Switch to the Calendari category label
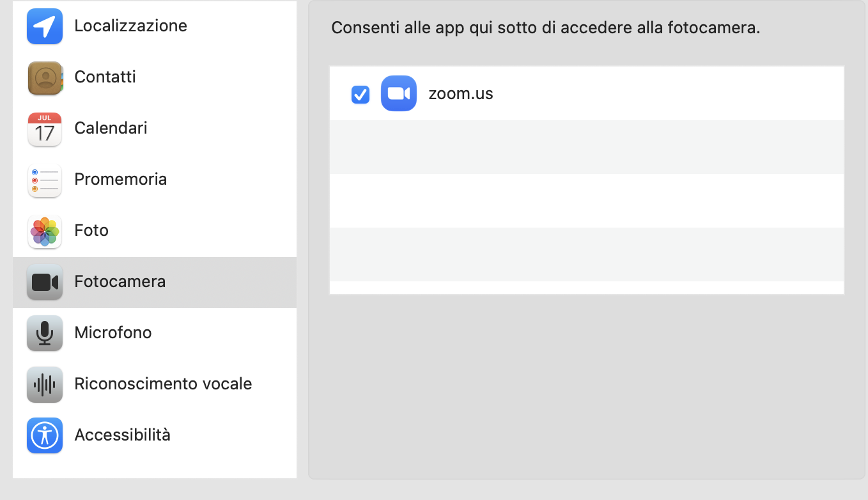This screenshot has height=500, width=868. (x=111, y=129)
